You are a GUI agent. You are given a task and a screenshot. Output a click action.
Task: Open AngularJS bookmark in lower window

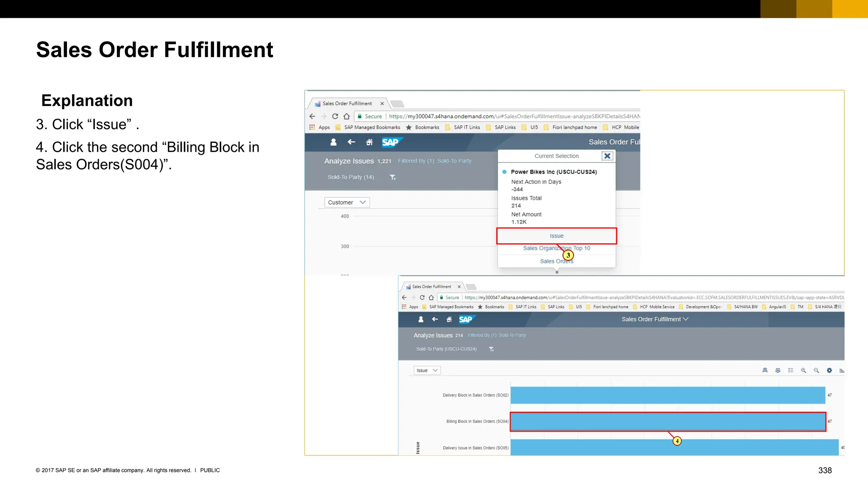click(773, 307)
